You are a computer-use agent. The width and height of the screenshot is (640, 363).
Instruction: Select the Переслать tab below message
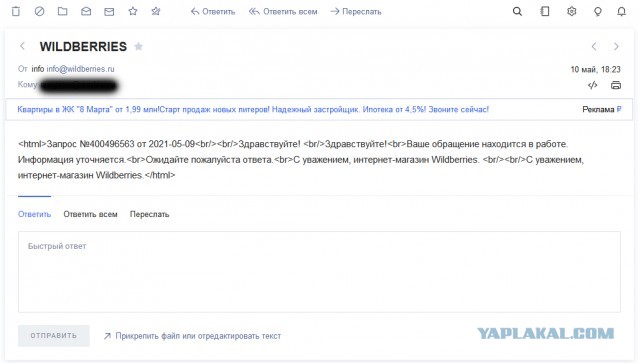[149, 214]
